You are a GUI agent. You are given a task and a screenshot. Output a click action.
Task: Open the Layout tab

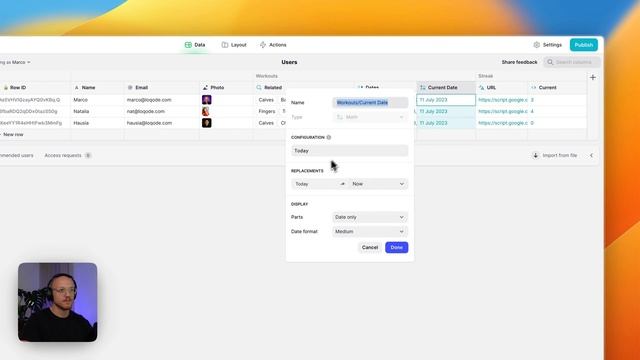[x=234, y=45]
